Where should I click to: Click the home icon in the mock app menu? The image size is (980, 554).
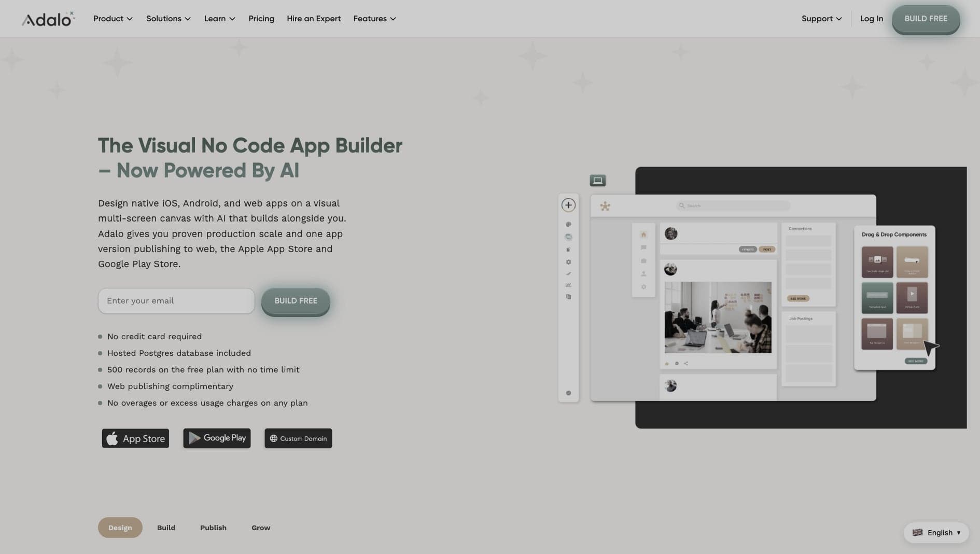(643, 234)
